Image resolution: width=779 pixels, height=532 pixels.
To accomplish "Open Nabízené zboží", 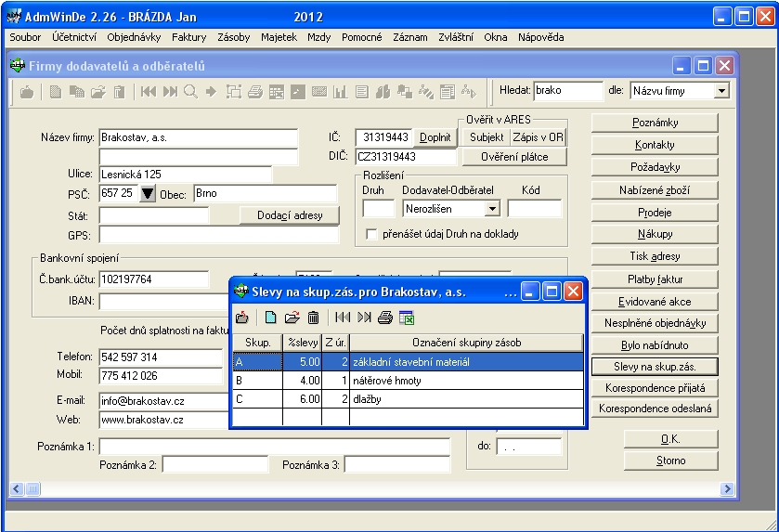I will tap(655, 190).
